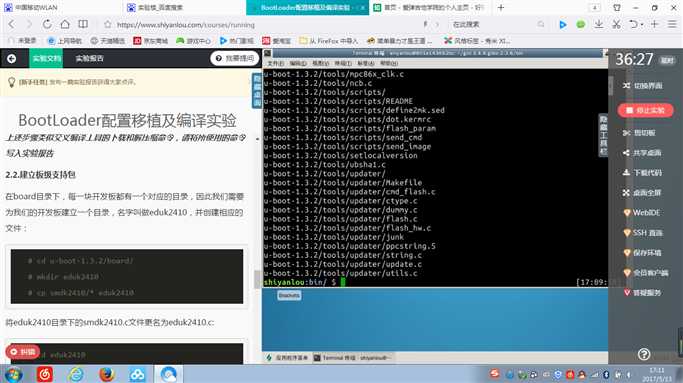Click the Bluetooth icon in system tray
683x383 pixels.
tap(606, 374)
